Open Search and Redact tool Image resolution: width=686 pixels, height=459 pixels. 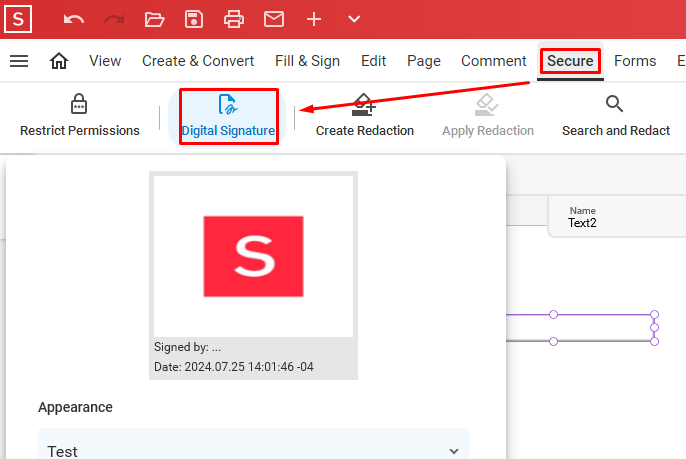616,116
